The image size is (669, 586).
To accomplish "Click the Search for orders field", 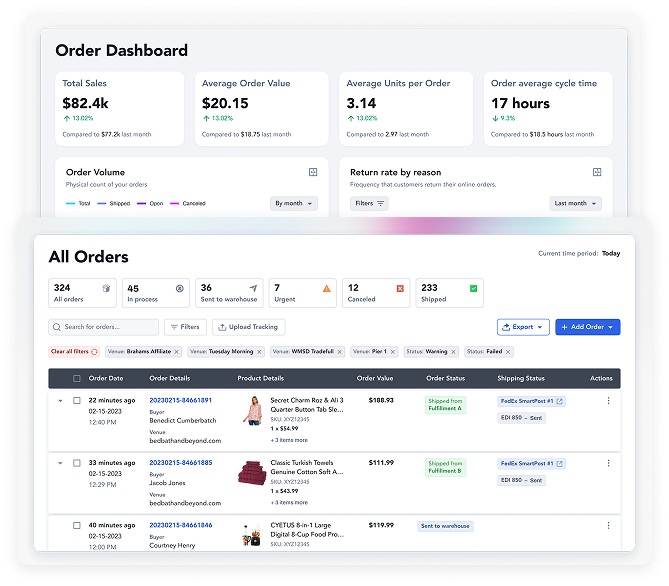I will 103,327.
